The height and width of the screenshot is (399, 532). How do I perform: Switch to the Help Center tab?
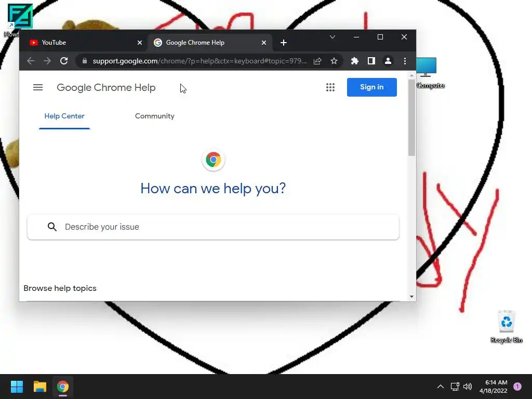pos(64,116)
